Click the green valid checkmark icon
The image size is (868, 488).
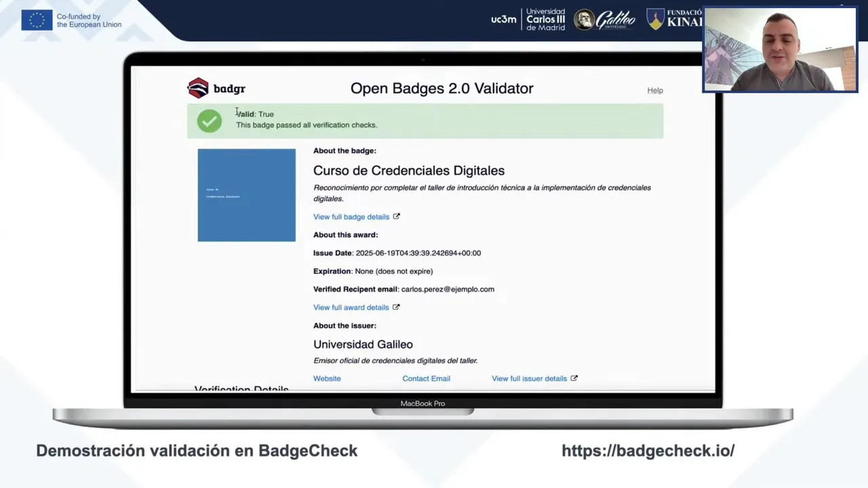click(210, 121)
